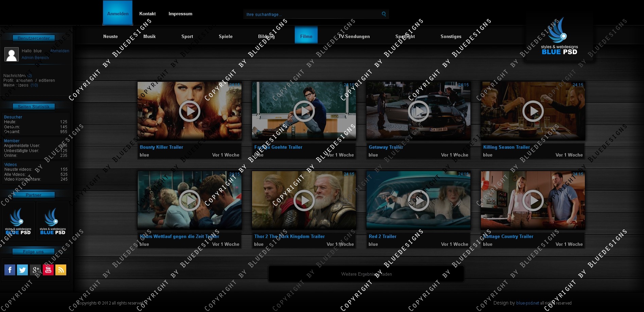
Task: Select the Neuste category
Action: [110, 36]
